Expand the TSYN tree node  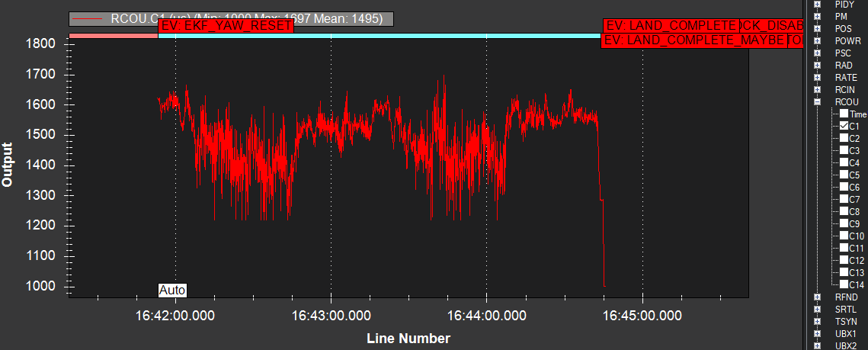817,321
